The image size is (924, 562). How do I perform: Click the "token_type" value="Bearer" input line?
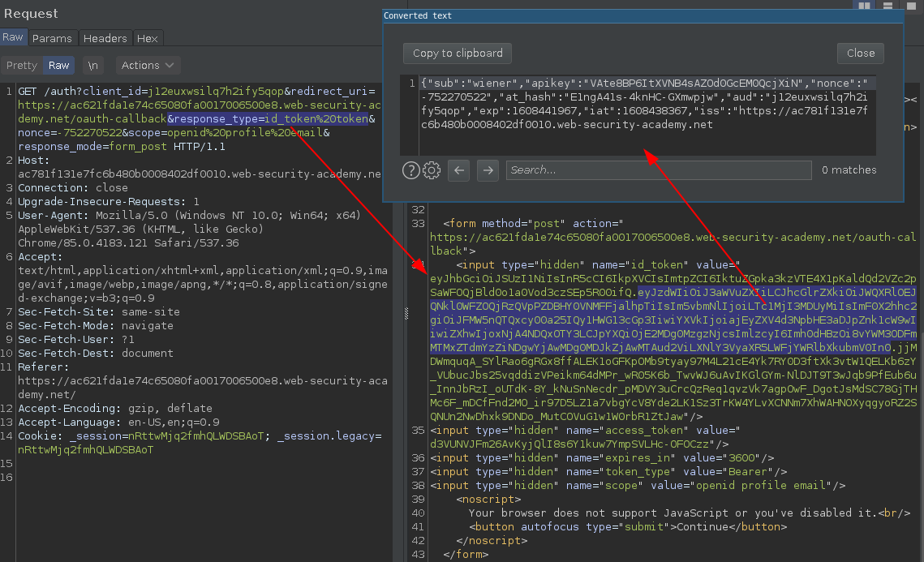[x=608, y=472]
